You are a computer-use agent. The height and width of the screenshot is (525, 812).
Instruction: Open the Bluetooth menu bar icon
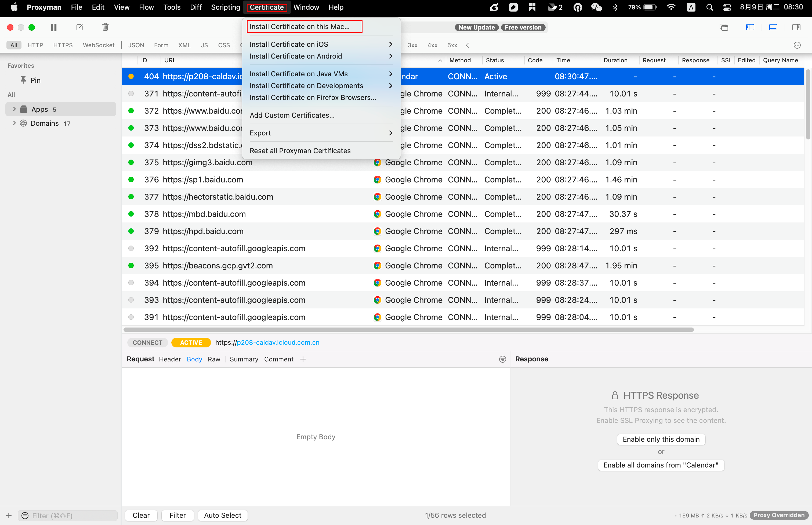pos(615,7)
